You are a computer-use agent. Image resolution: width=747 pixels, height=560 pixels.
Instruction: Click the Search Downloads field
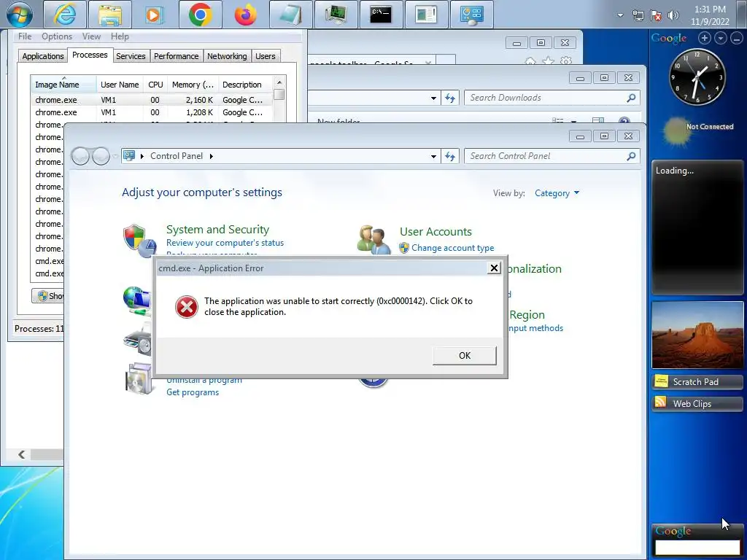[x=551, y=98]
